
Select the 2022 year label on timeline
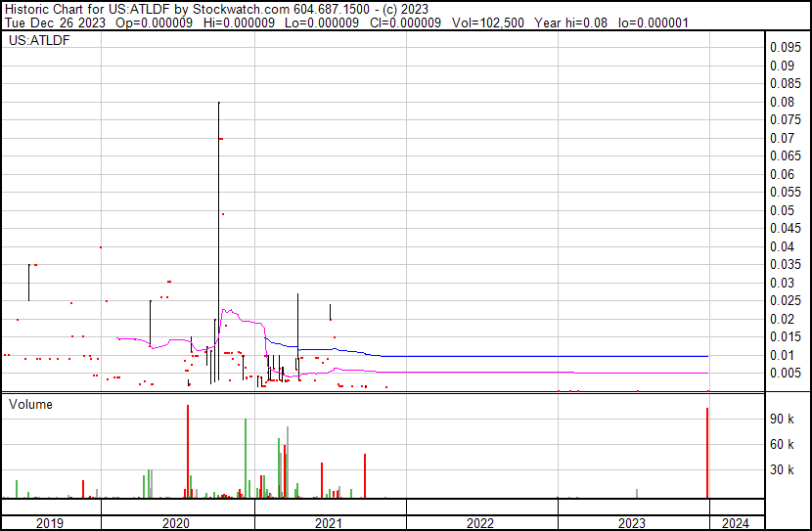pos(480,523)
